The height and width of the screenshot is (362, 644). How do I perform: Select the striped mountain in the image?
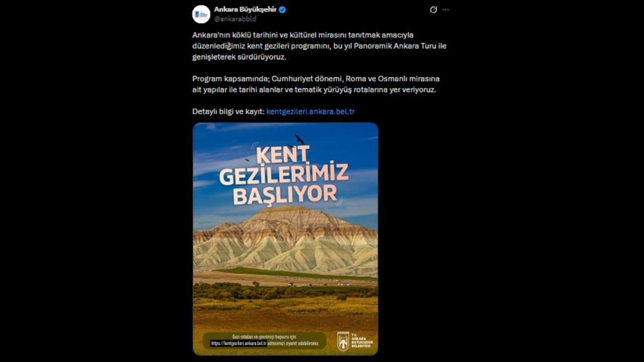point(285,240)
